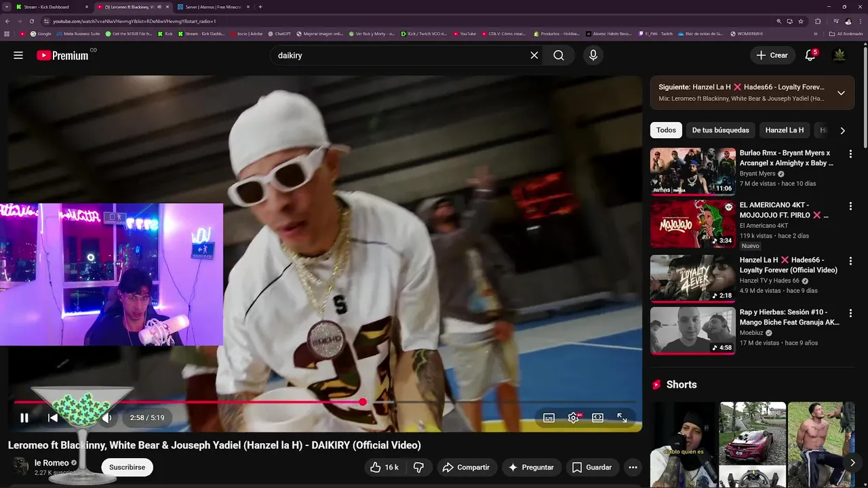Viewport: 868px width, 488px height.
Task: Open le Romeo channel avatar
Action: pyautogui.click(x=21, y=466)
